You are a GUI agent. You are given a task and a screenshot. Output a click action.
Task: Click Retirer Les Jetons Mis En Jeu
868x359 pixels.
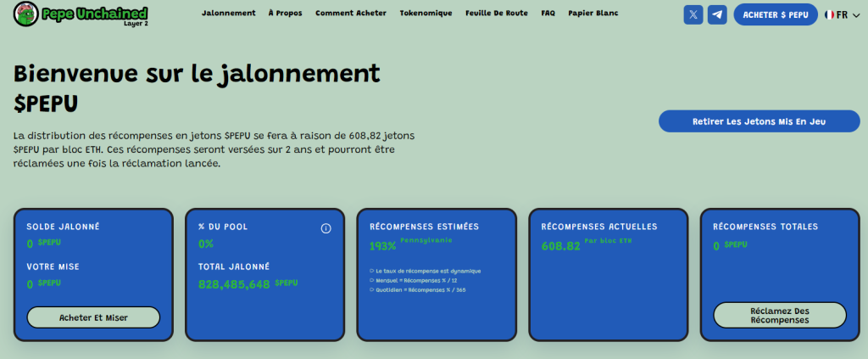759,121
